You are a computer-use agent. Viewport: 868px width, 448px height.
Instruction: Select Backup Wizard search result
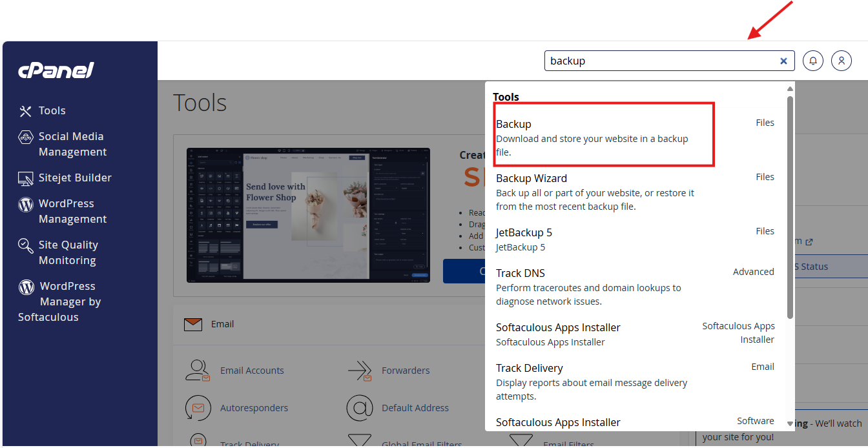[532, 178]
